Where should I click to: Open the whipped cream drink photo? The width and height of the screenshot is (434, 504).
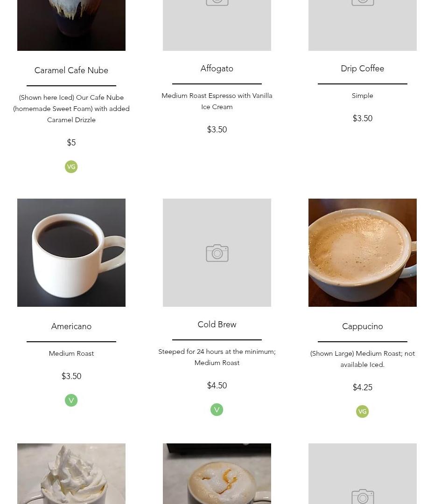[x=71, y=474]
